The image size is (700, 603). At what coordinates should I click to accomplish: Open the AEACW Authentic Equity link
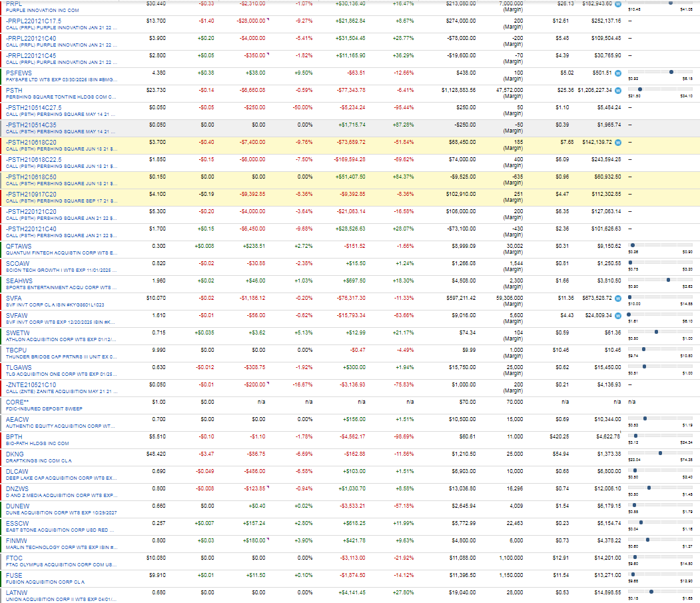coord(17,419)
